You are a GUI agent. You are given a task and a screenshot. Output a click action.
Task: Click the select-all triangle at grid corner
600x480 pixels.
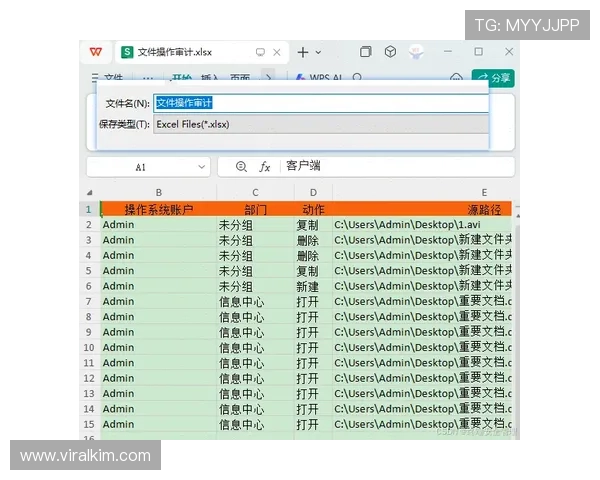pyautogui.click(x=90, y=193)
